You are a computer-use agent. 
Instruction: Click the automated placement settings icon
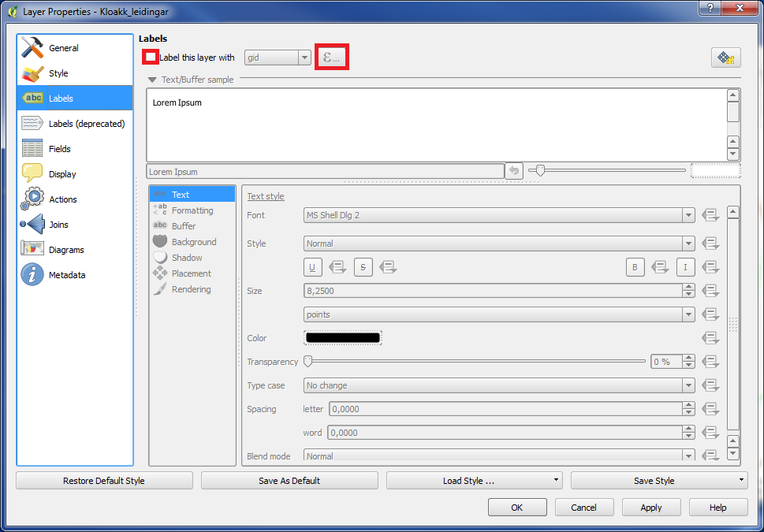(x=726, y=58)
